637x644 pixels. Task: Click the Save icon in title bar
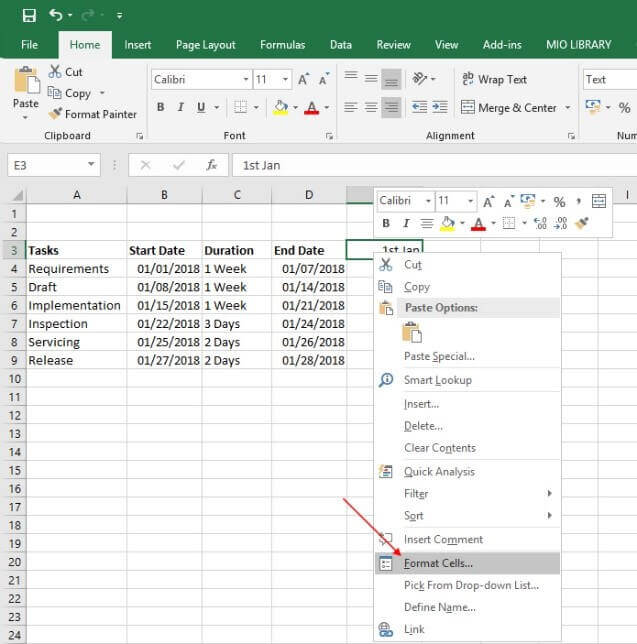tap(28, 15)
